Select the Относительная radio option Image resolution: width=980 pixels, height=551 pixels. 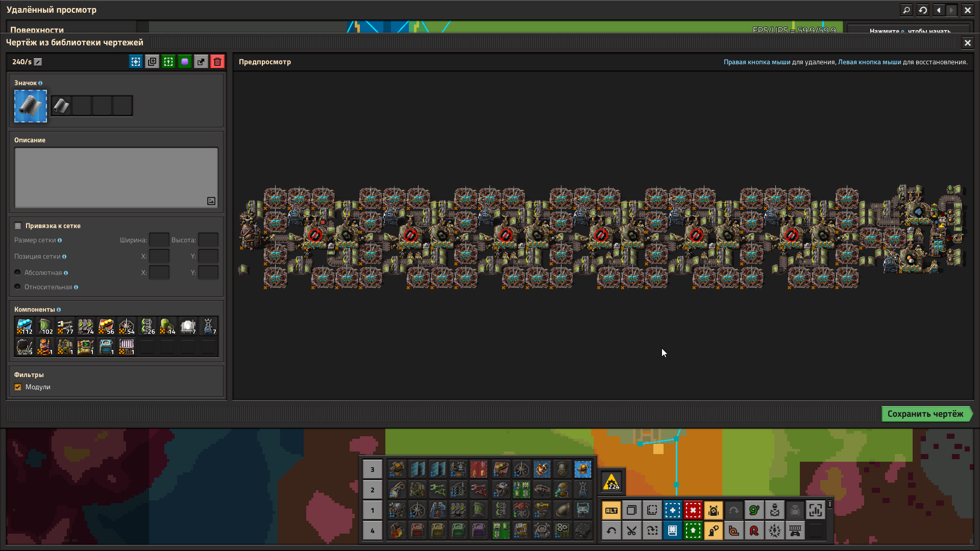[17, 287]
